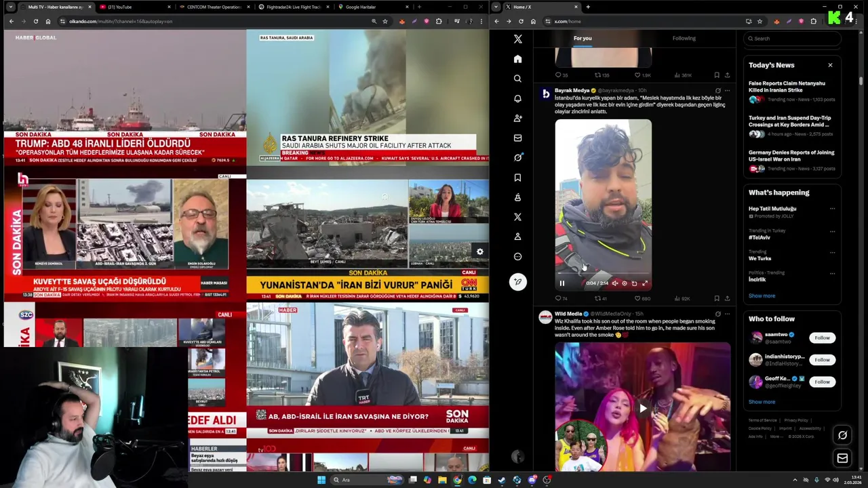Open Windows Start menu
Viewport: 868px width, 488px height.
click(x=321, y=480)
